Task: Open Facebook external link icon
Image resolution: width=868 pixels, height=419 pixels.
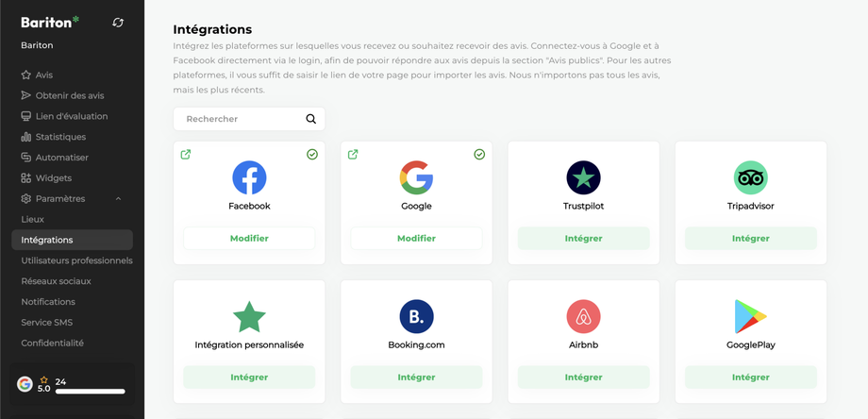Action: (186, 155)
